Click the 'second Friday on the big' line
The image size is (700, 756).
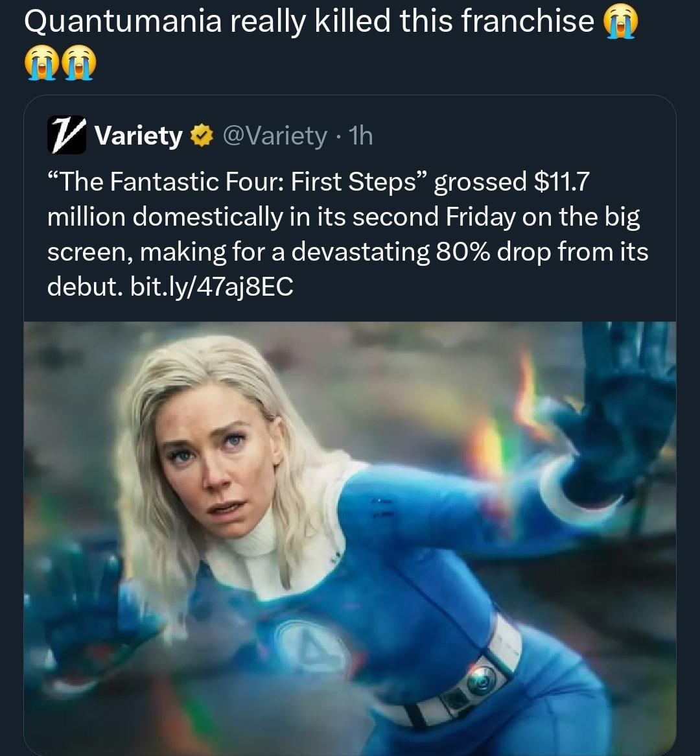click(x=496, y=217)
